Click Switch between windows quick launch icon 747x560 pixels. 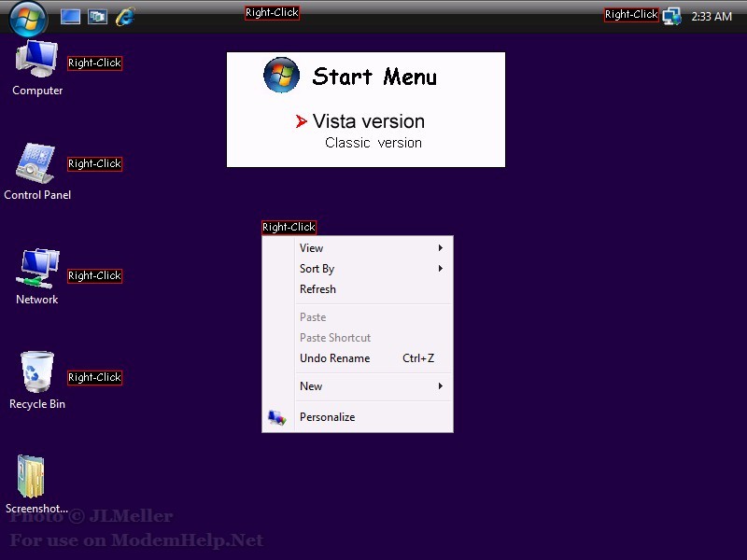pyautogui.click(x=98, y=17)
